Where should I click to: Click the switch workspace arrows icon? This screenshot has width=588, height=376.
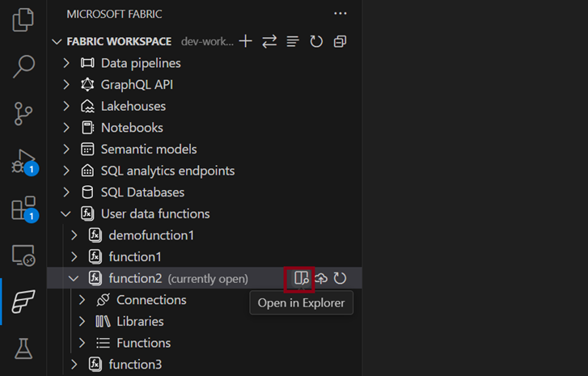point(269,41)
